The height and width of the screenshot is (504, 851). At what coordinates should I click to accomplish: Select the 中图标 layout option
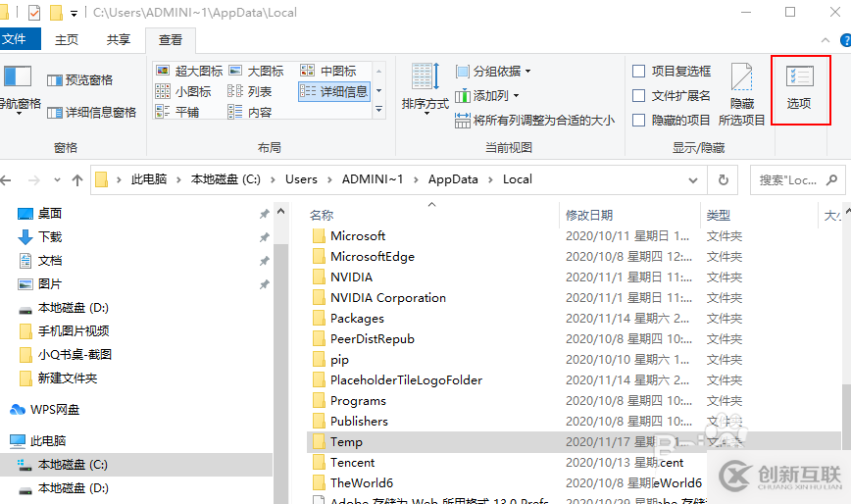328,71
